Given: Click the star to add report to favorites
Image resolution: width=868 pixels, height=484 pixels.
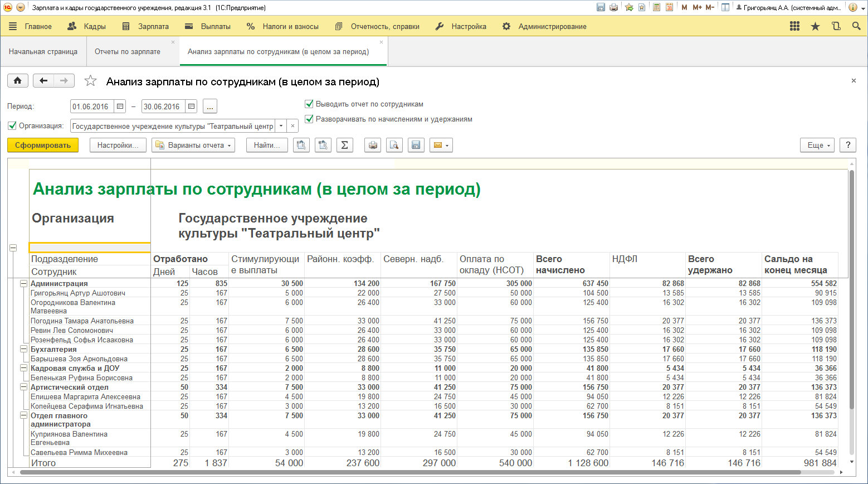Looking at the screenshot, I should tap(90, 81).
